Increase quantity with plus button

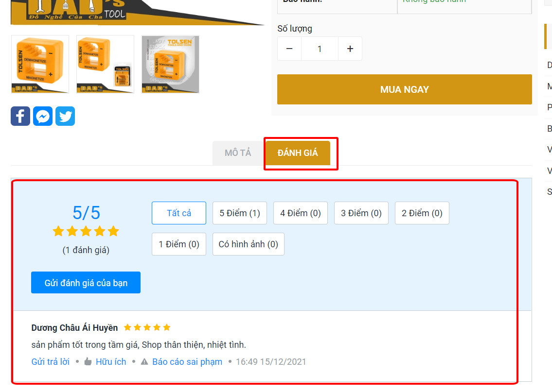[x=350, y=49]
